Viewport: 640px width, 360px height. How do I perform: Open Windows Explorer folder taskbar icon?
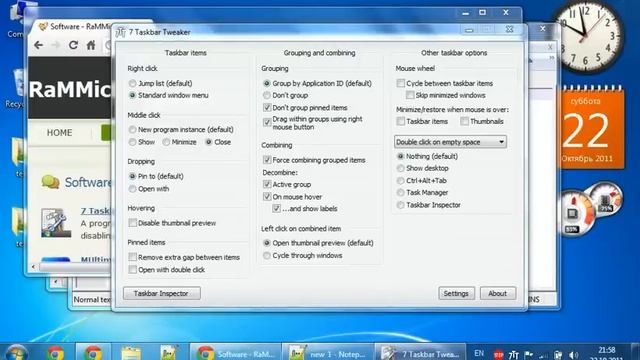(131, 353)
